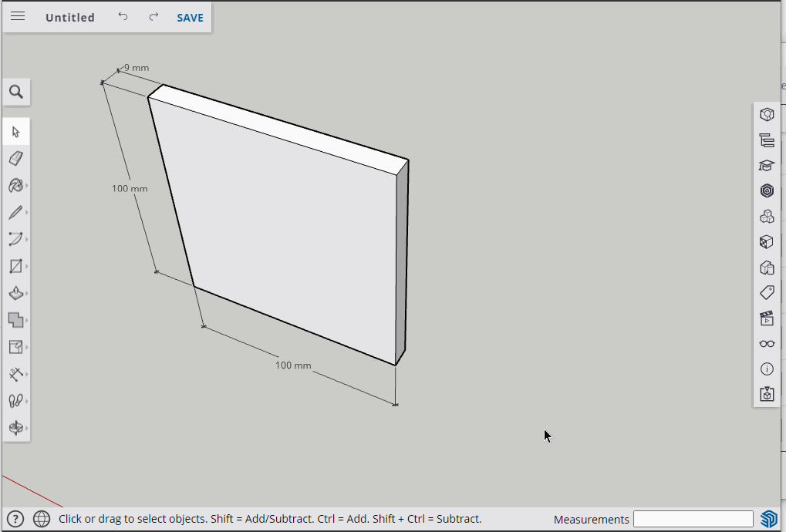
Task: Select the Line pencil tool
Action: [x=15, y=212]
